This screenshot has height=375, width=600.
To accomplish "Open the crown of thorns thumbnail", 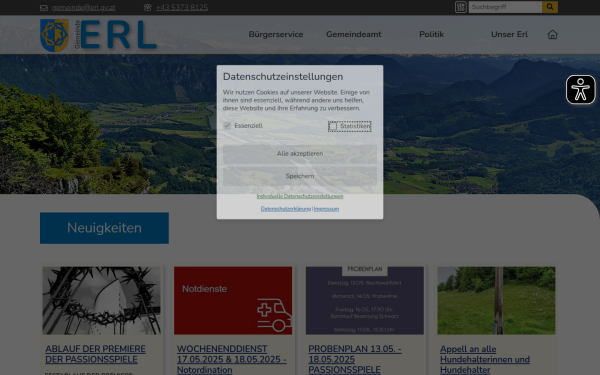I will pos(101,300).
